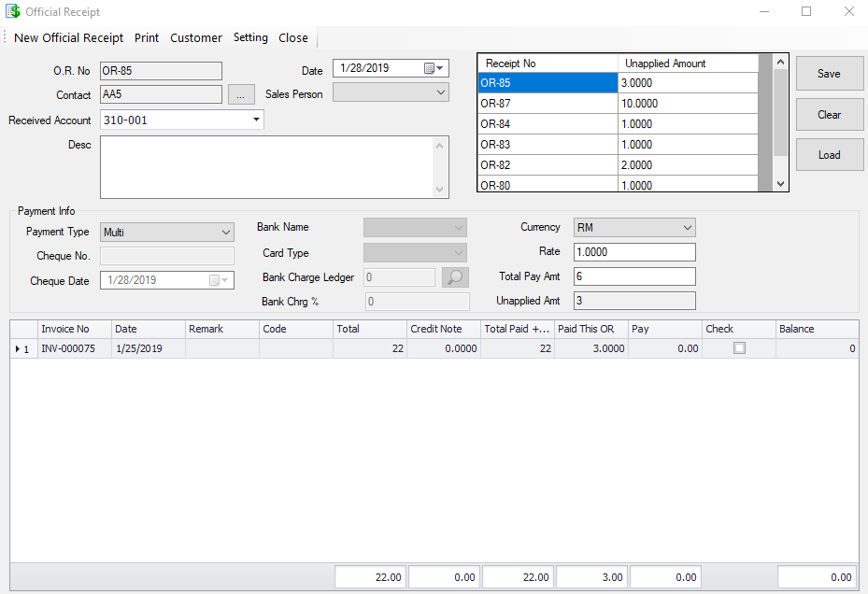The height and width of the screenshot is (594, 868).
Task: Open the Print menu item
Action: coord(147,37)
